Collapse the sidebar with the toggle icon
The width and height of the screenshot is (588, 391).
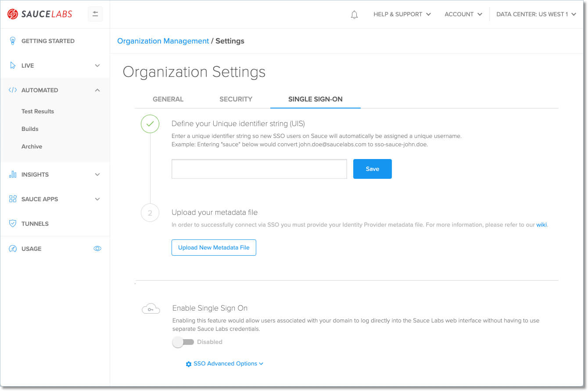tap(95, 14)
